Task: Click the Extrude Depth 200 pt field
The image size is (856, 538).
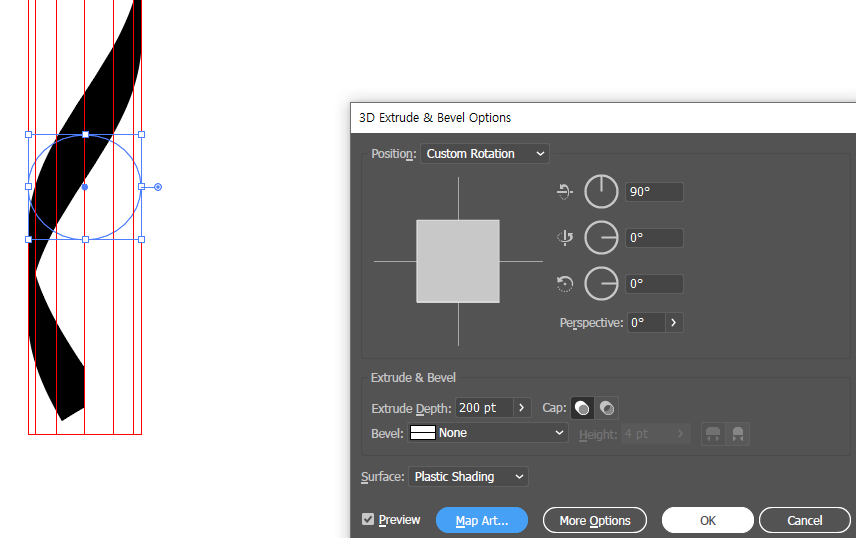Action: pyautogui.click(x=484, y=408)
